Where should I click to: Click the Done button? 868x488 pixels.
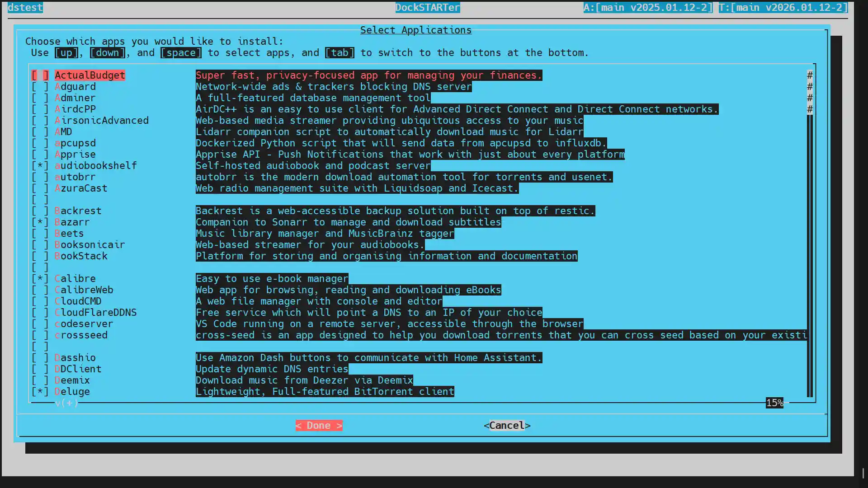tap(319, 426)
